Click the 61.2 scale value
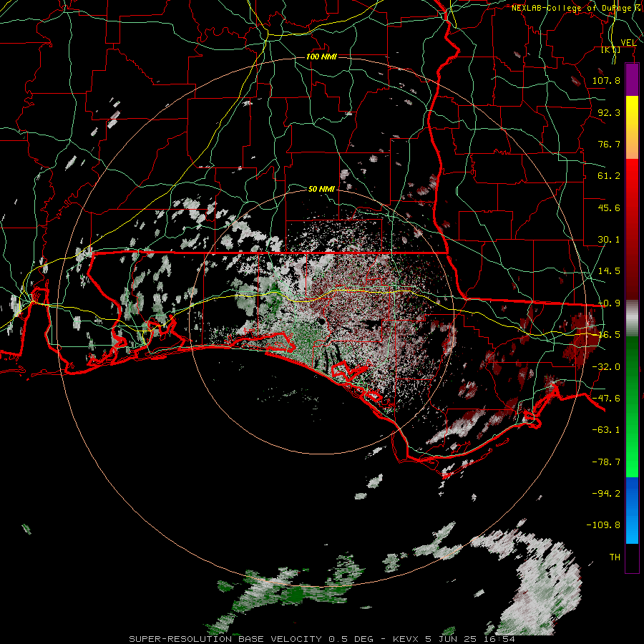The image size is (644, 644). click(x=609, y=176)
